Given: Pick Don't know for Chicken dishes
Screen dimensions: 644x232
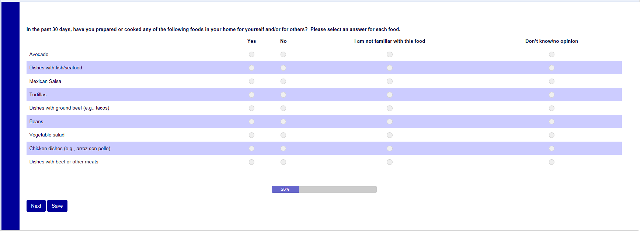Looking at the screenshot, I should coord(551,149).
